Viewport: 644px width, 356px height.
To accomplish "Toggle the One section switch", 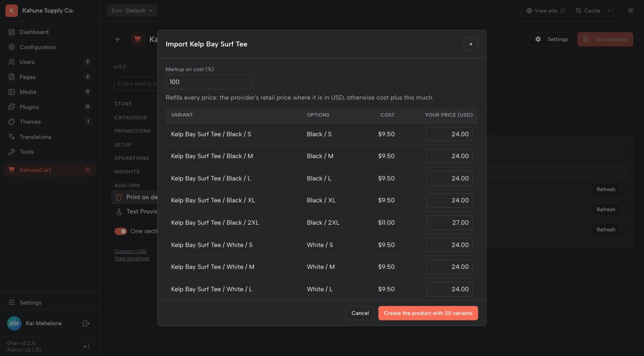I will (121, 232).
